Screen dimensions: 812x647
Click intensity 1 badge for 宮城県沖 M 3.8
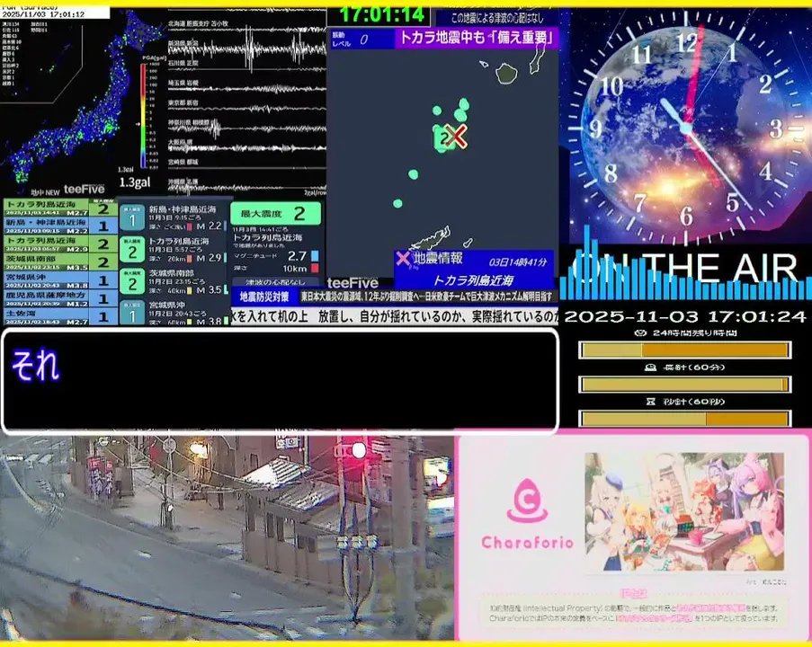tap(132, 313)
